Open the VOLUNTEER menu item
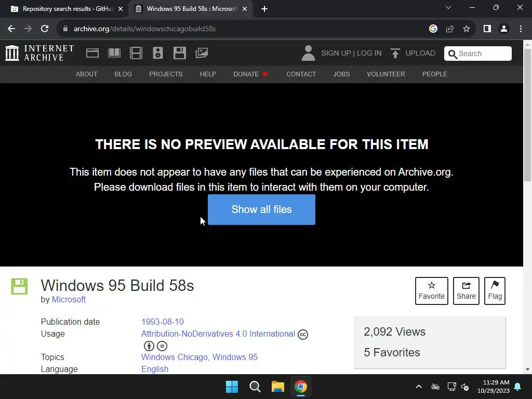This screenshot has height=399, width=532. [386, 74]
